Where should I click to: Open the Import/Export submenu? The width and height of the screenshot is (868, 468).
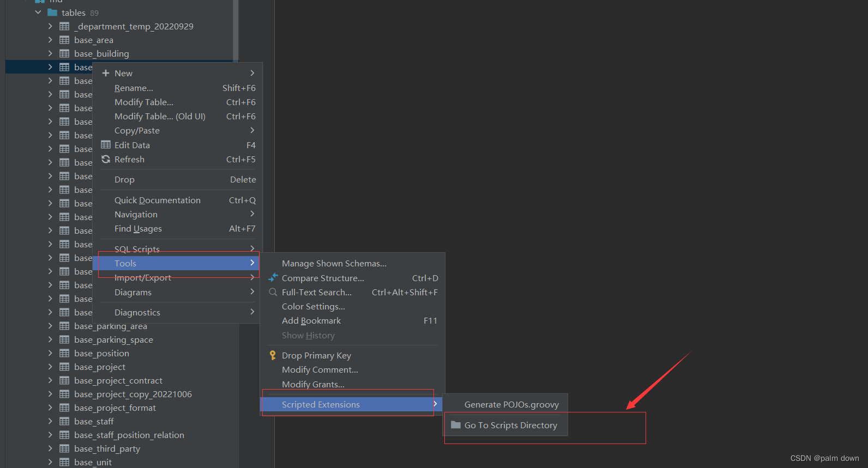coord(177,278)
